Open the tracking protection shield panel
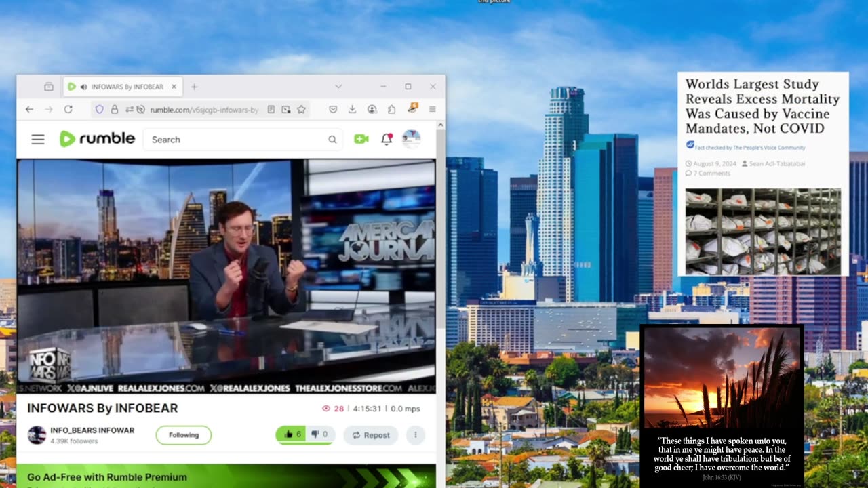 click(100, 109)
